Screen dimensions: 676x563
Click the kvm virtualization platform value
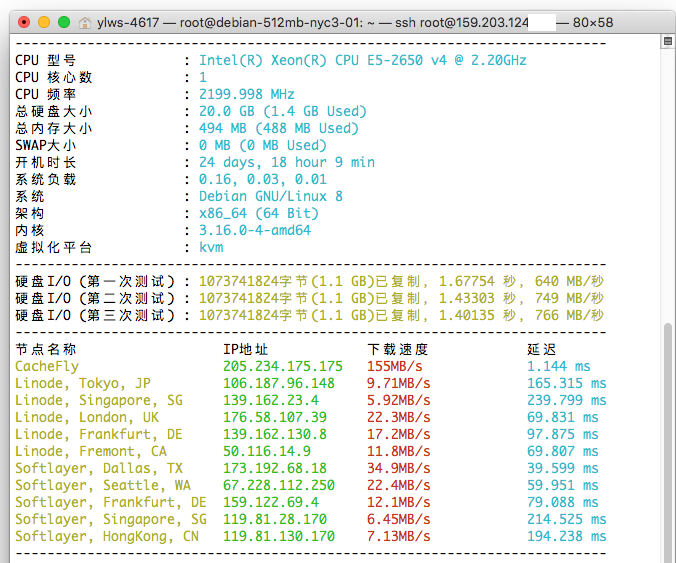pos(211,247)
